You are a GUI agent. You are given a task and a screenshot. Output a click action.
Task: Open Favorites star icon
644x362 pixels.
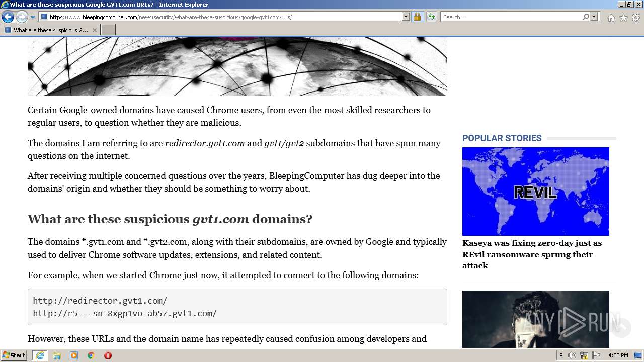pyautogui.click(x=623, y=18)
